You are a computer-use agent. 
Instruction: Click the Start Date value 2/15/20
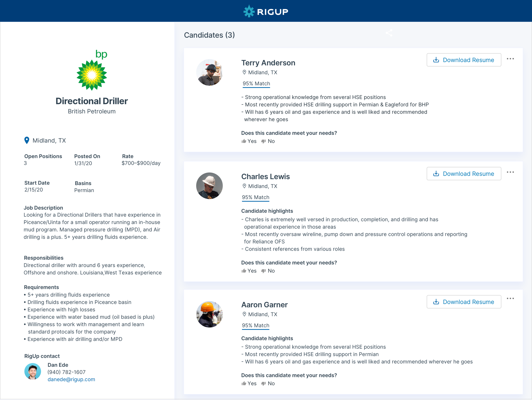tap(34, 190)
